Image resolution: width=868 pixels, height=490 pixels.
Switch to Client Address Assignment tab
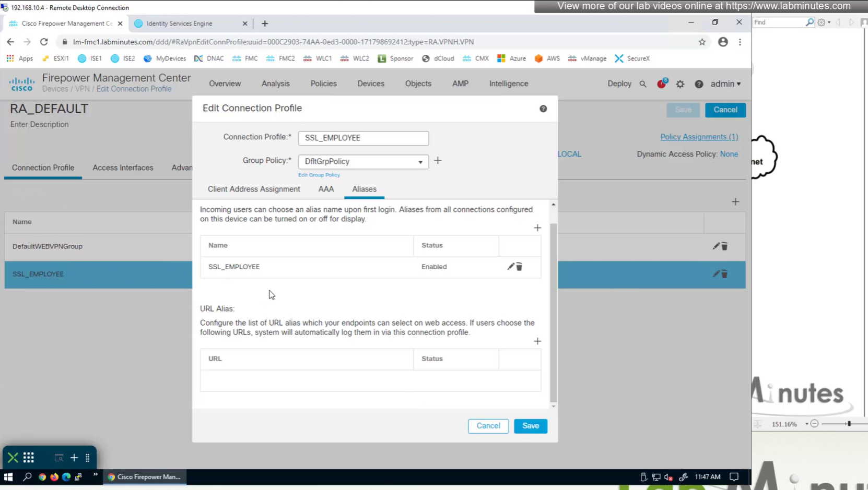(254, 189)
